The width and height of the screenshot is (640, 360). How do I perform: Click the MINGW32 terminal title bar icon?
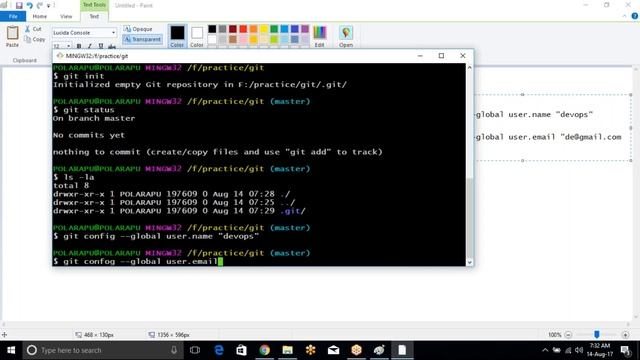(x=60, y=56)
